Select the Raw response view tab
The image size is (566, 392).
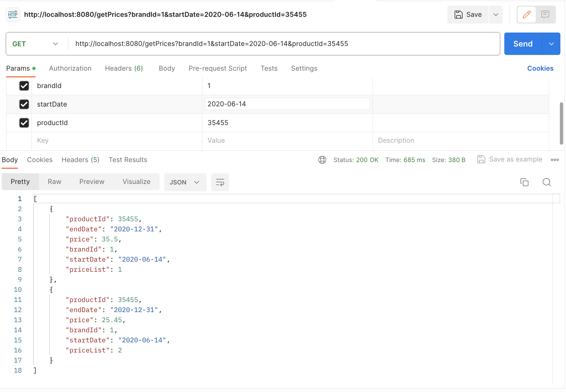coord(54,182)
